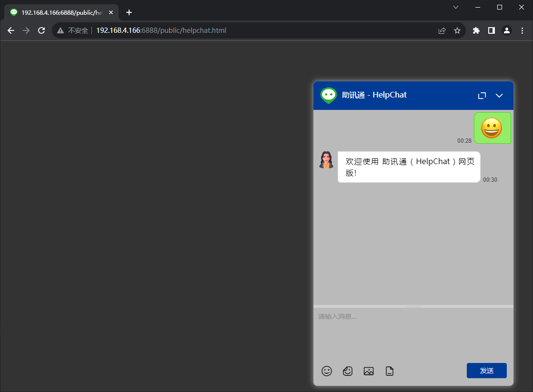The image size is (533, 392).
Task: Click the 00:30 timestamp
Action: tap(490, 179)
